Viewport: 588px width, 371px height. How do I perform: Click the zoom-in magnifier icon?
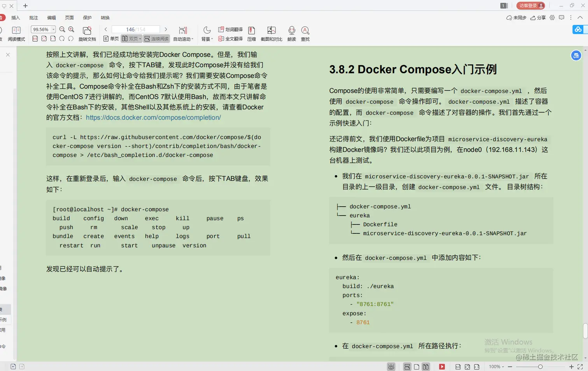point(71,29)
